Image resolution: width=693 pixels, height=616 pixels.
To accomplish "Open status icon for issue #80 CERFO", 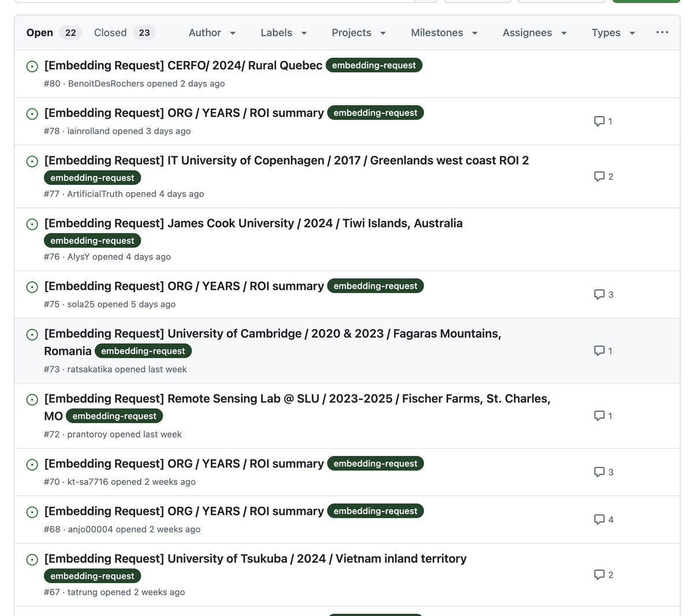I will coord(32,66).
